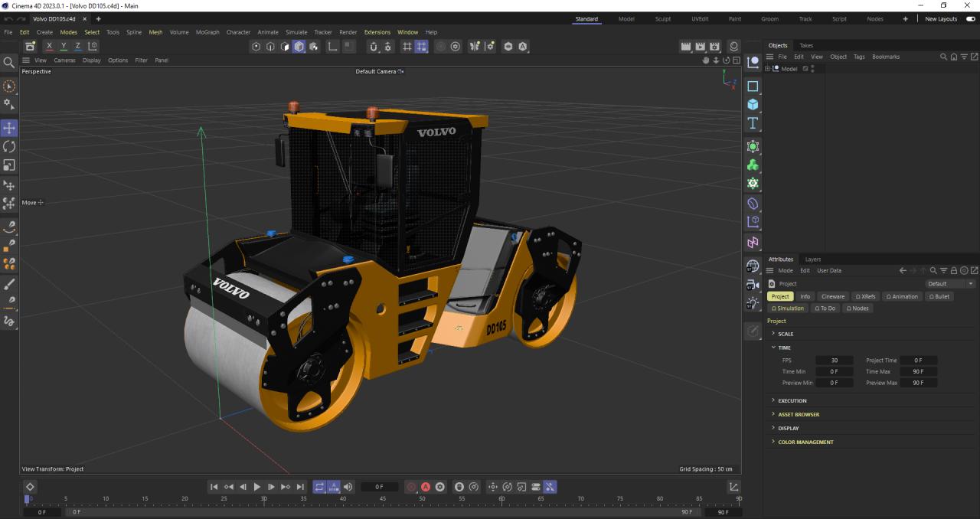Click the FPS value field
The image size is (980, 519).
point(834,361)
